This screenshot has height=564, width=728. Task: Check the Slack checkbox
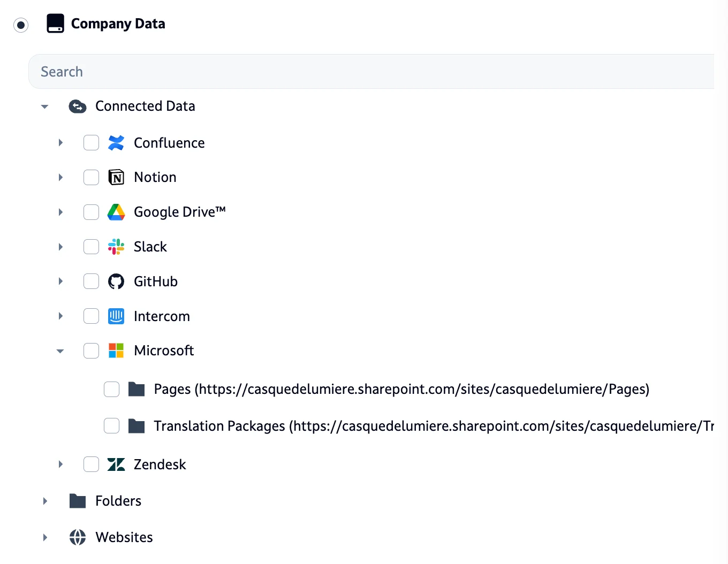(x=91, y=247)
